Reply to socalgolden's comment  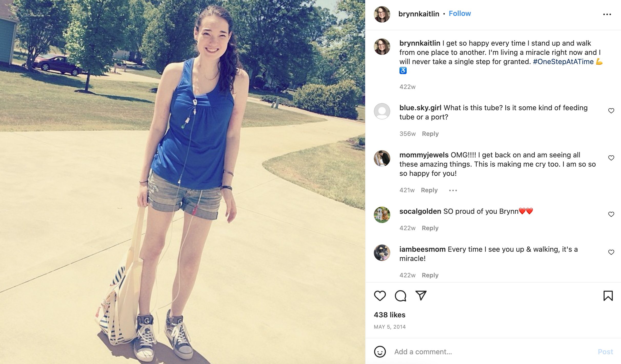point(430,228)
